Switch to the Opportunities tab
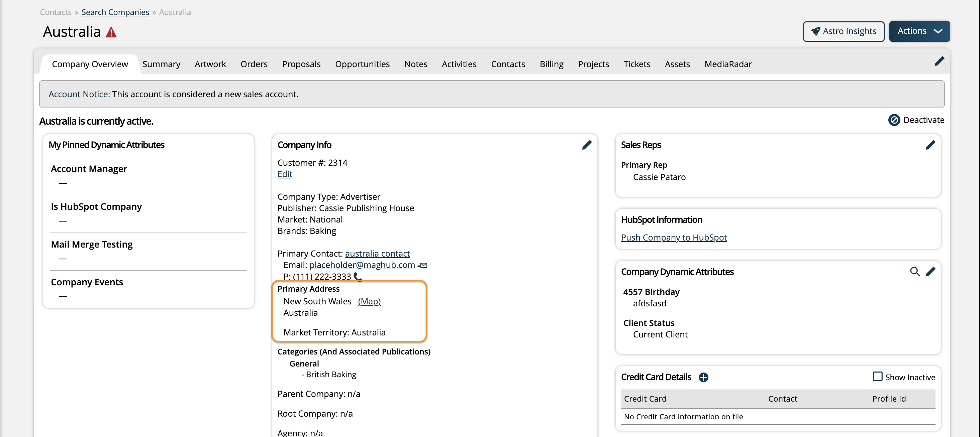Image resolution: width=980 pixels, height=437 pixels. pyautogui.click(x=362, y=64)
